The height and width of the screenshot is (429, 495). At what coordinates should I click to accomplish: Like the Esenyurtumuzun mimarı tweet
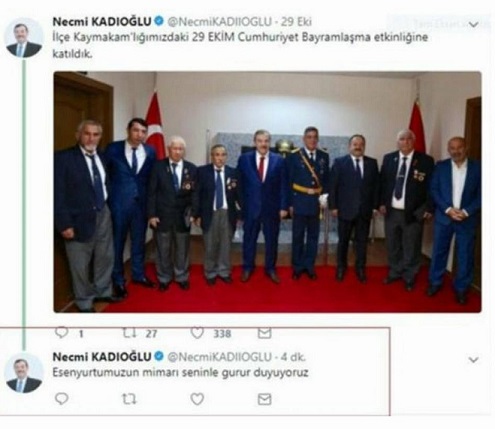tap(197, 399)
